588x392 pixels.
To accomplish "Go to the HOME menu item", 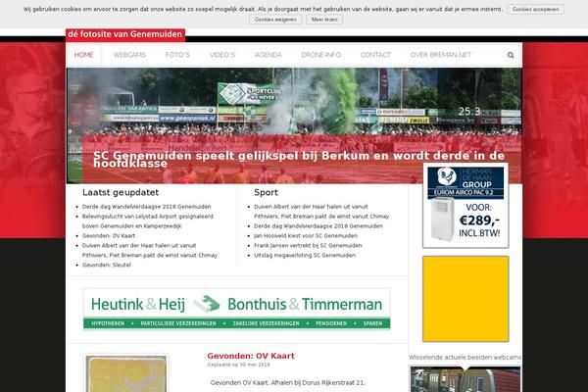I will pos(83,55).
